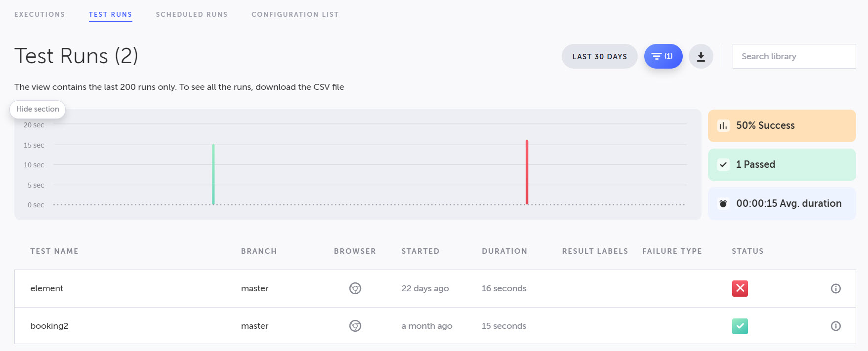Click the bar chart icon beside 50% Success
The image size is (868, 351).
click(x=723, y=126)
